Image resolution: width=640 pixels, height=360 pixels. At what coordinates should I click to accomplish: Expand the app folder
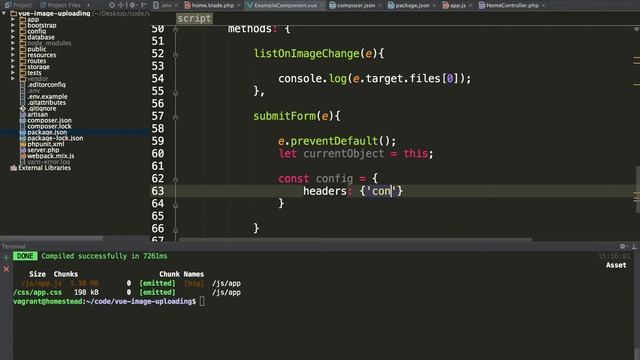click(x=13, y=19)
